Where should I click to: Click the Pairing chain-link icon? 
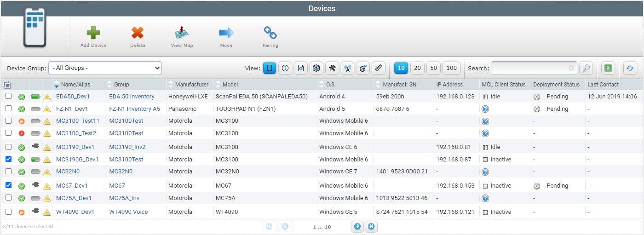[270, 33]
